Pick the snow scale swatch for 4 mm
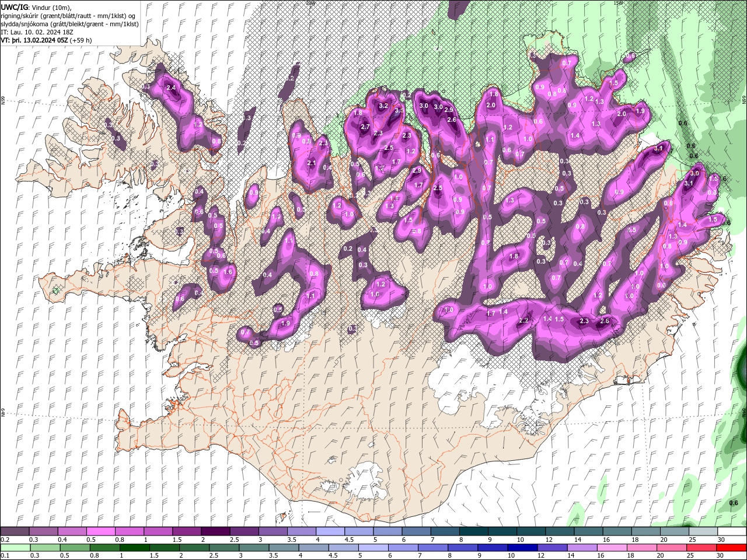The height and width of the screenshot is (560, 747). [330, 531]
